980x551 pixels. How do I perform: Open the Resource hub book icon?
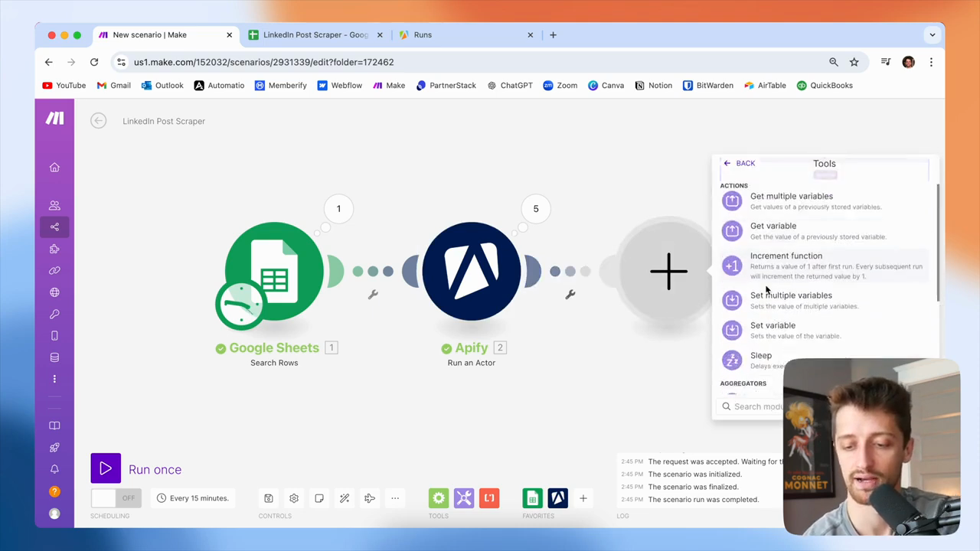(54, 425)
